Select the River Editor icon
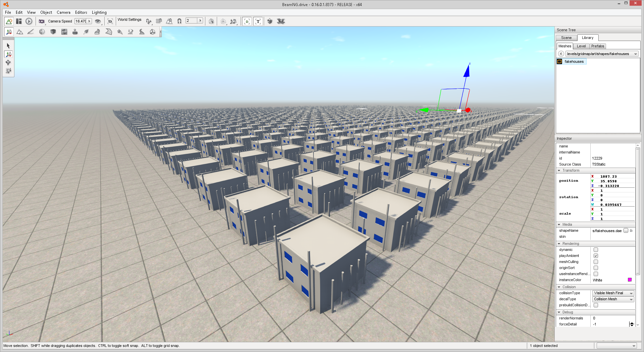 (131, 32)
